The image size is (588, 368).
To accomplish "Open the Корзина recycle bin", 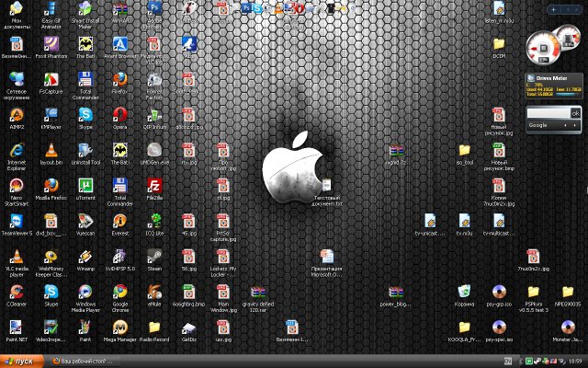I will [x=465, y=291].
